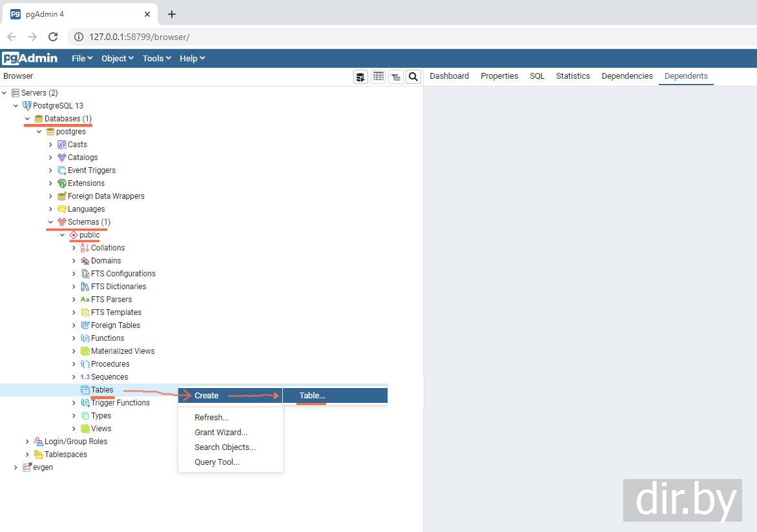Choose Grant Wizard... in context menu
This screenshot has height=532, width=757.
[x=231, y=433]
